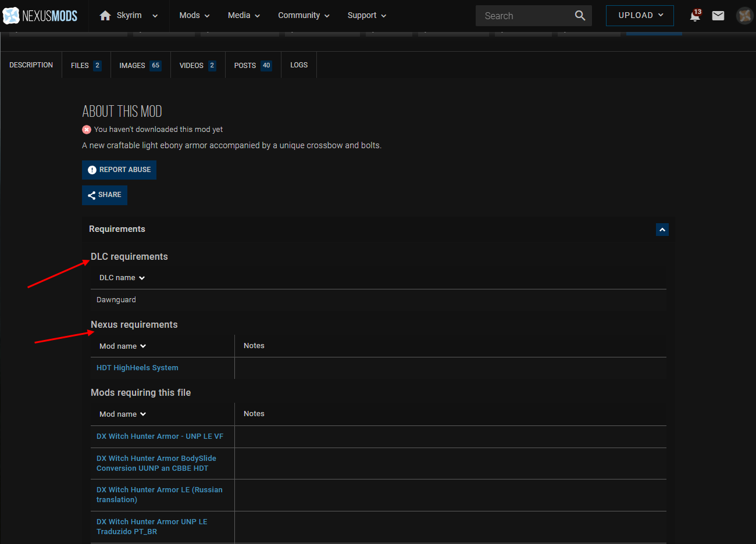Open the Support menu
The image size is (756, 544).
click(366, 16)
